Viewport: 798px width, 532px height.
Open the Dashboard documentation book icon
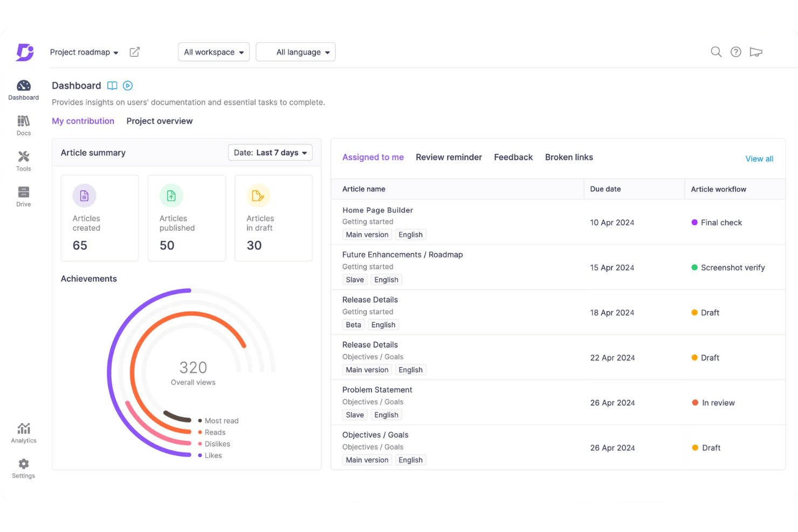pyautogui.click(x=112, y=86)
